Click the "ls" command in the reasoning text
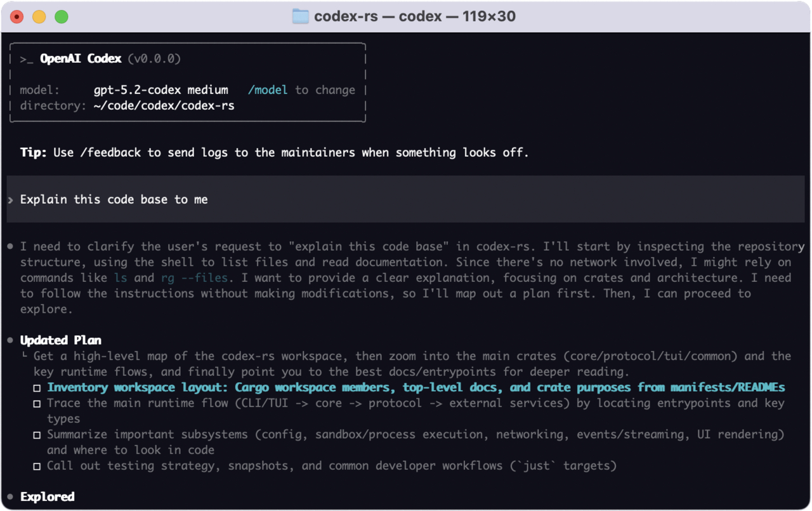 [x=121, y=277]
